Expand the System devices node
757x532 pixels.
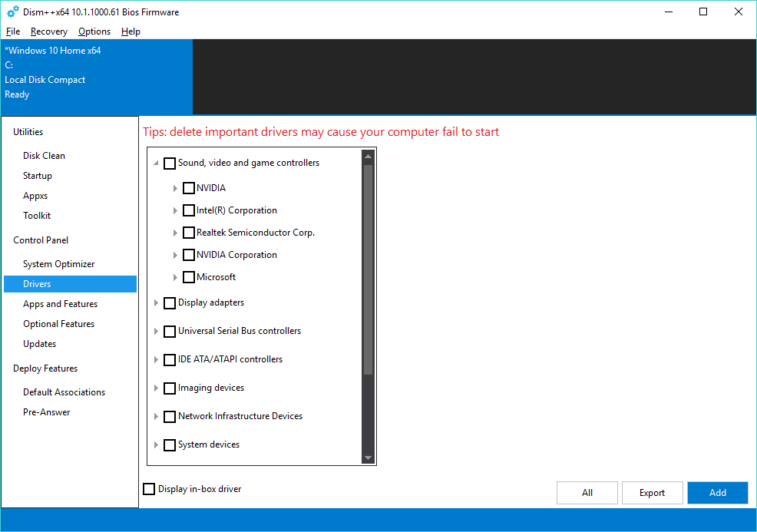pyautogui.click(x=156, y=444)
